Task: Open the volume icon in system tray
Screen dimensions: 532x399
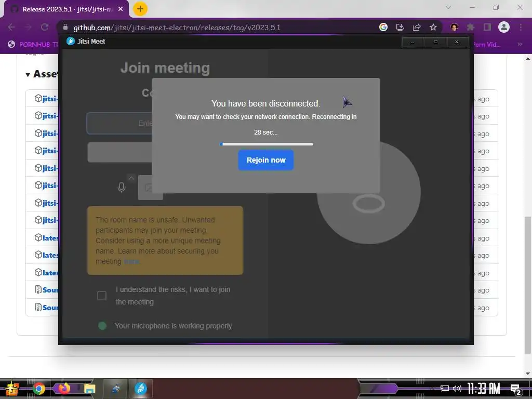Action: click(x=457, y=389)
